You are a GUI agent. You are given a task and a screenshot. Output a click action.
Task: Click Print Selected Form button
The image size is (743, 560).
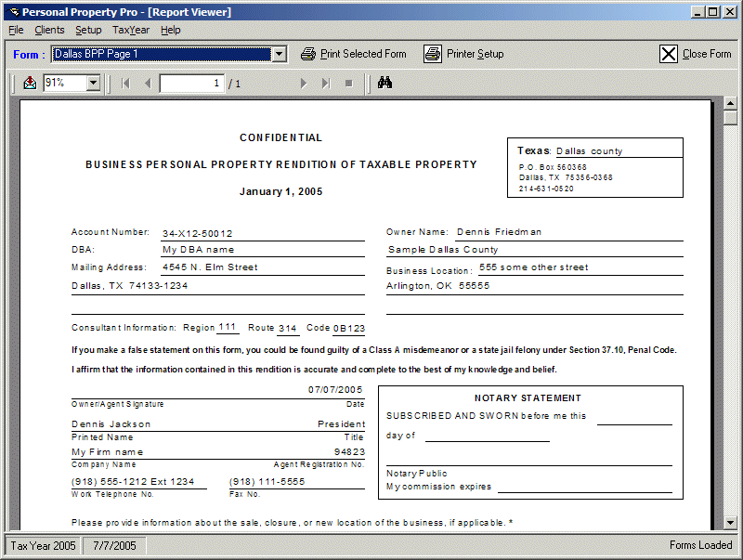click(354, 54)
